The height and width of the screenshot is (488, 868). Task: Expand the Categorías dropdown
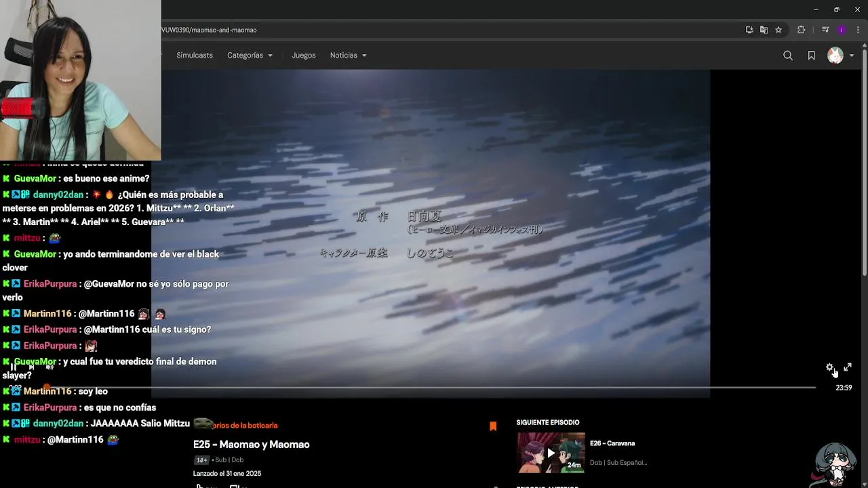point(250,56)
